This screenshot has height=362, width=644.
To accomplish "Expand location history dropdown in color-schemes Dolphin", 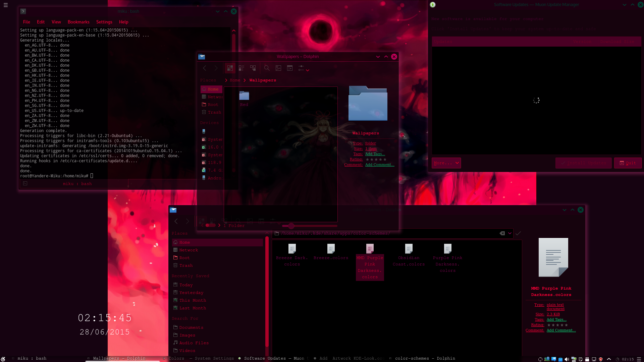I will click(x=510, y=233).
